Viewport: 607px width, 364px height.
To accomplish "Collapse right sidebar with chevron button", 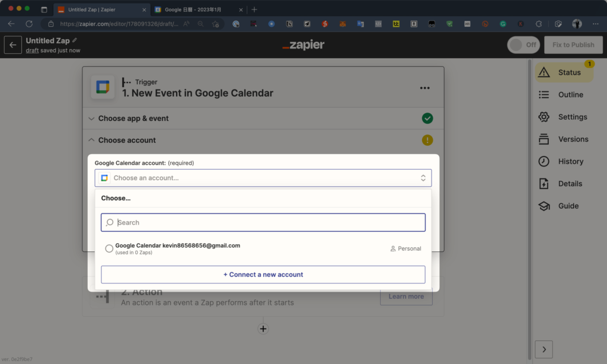I will [544, 350].
